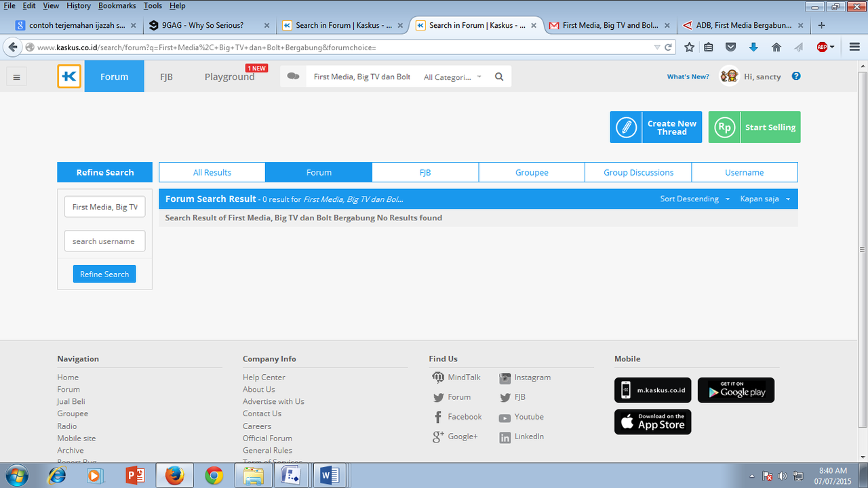Open the App Store download badge
Image resolution: width=868 pixels, height=488 pixels.
tap(653, 422)
